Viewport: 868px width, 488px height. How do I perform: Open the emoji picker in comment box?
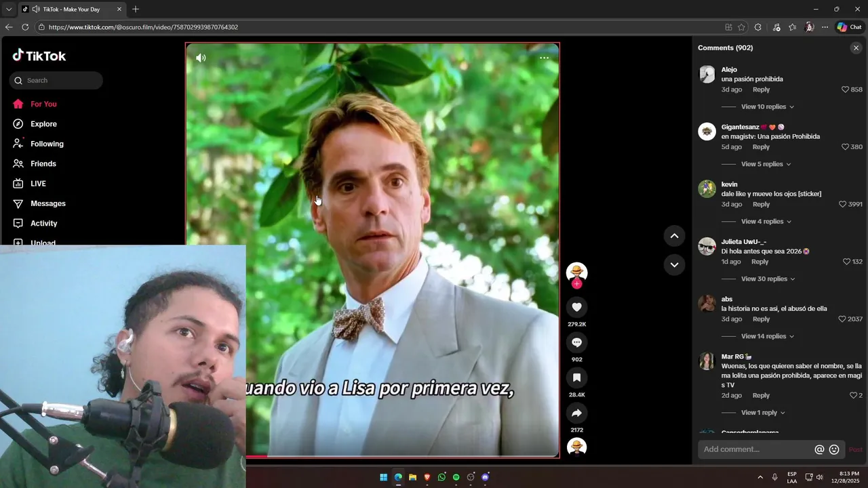point(834,449)
